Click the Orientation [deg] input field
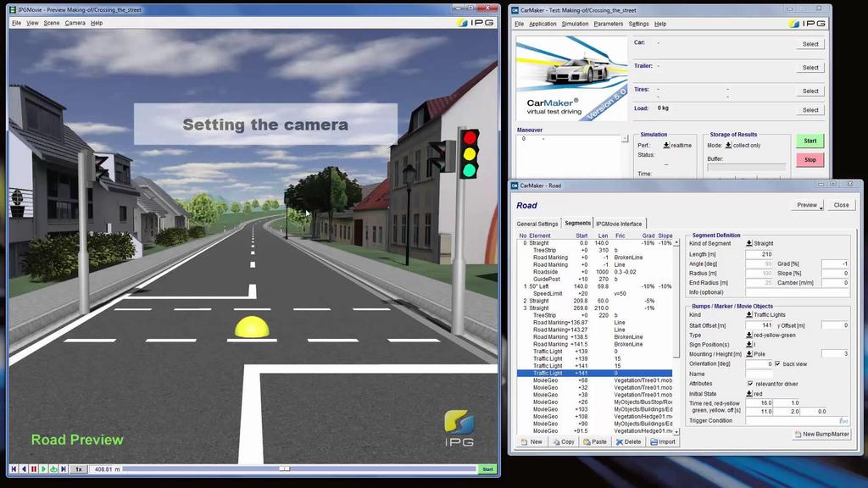 [759, 363]
